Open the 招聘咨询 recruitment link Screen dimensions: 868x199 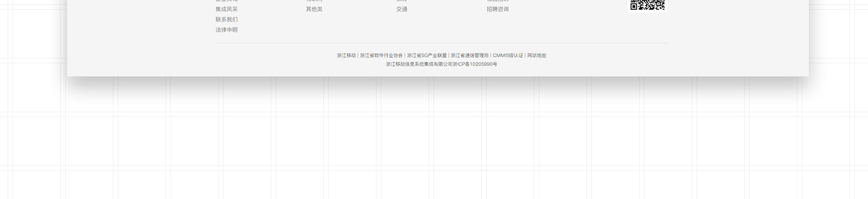click(x=497, y=9)
